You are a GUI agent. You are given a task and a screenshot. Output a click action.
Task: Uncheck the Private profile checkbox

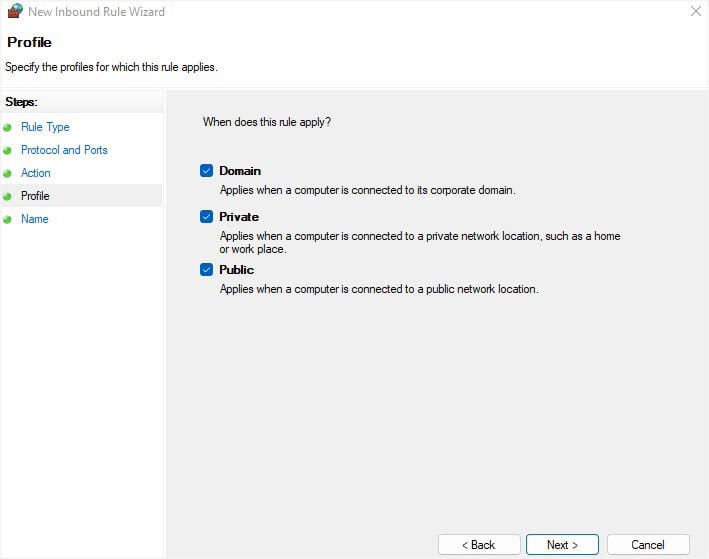pyautogui.click(x=206, y=217)
